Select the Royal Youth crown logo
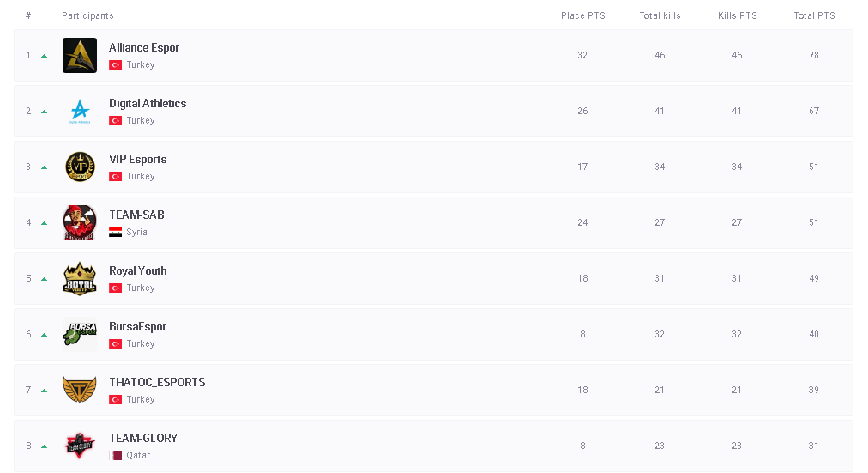868x473 pixels. 80,279
